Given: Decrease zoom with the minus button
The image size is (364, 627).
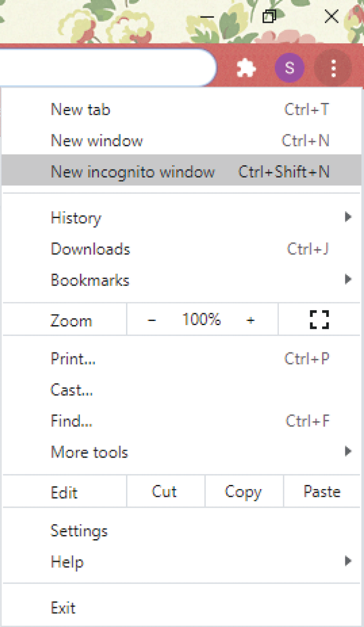Looking at the screenshot, I should pos(152,320).
